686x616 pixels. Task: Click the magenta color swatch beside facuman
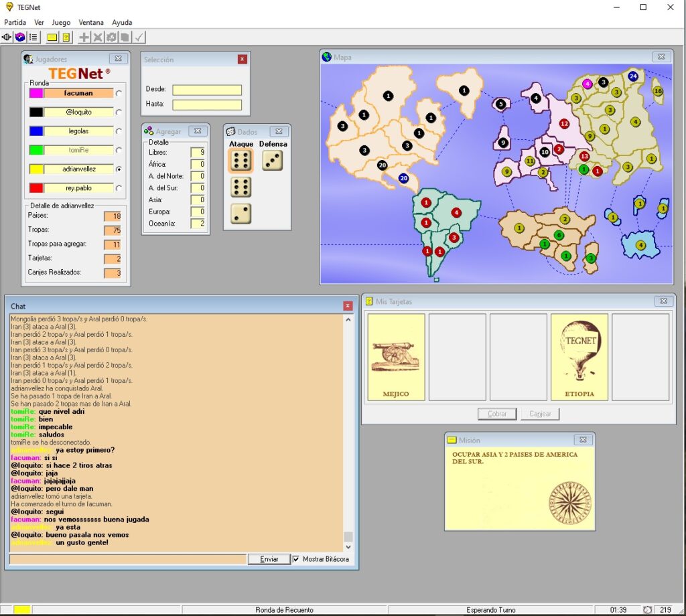click(36, 93)
